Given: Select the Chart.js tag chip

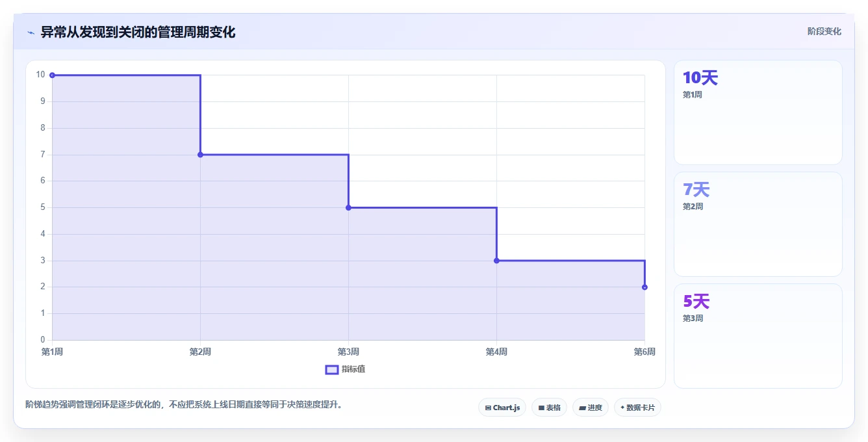Looking at the screenshot, I should (502, 408).
